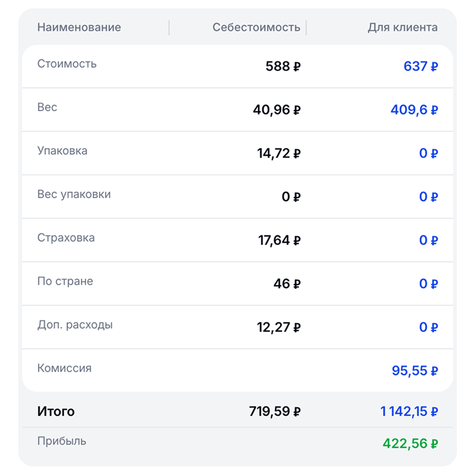Select the По стране row label
This screenshot has height=476, width=476.
tap(65, 281)
